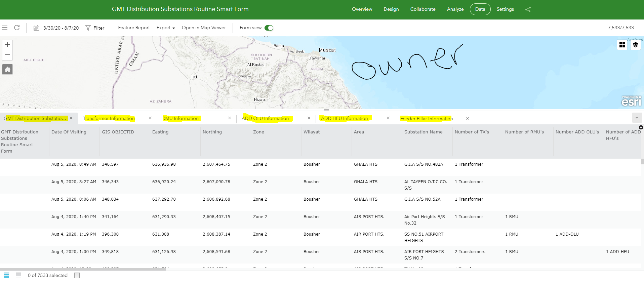
Task: Open the Data page
Action: pos(480,9)
